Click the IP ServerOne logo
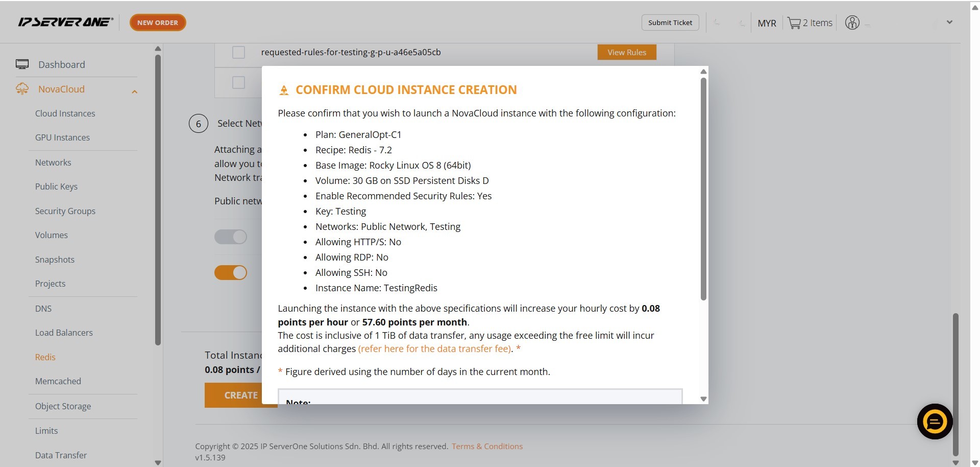The height and width of the screenshot is (467, 980). 65,22
